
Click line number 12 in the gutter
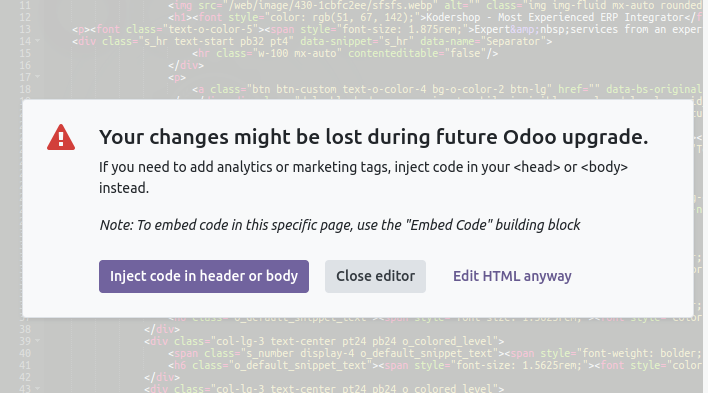pyautogui.click(x=25, y=17)
